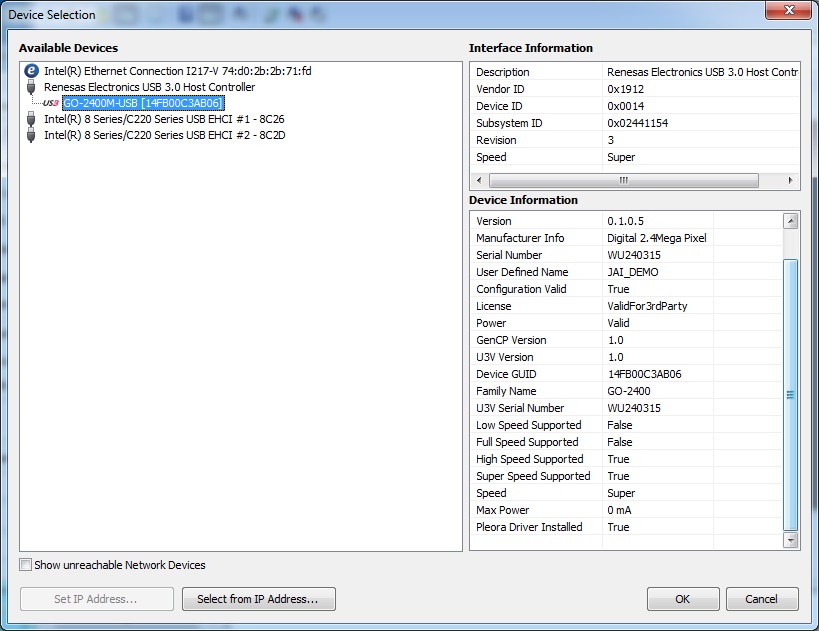819x631 pixels.
Task: Click the Ethernet connection icon for Intel I217-V
Action: (x=31, y=71)
